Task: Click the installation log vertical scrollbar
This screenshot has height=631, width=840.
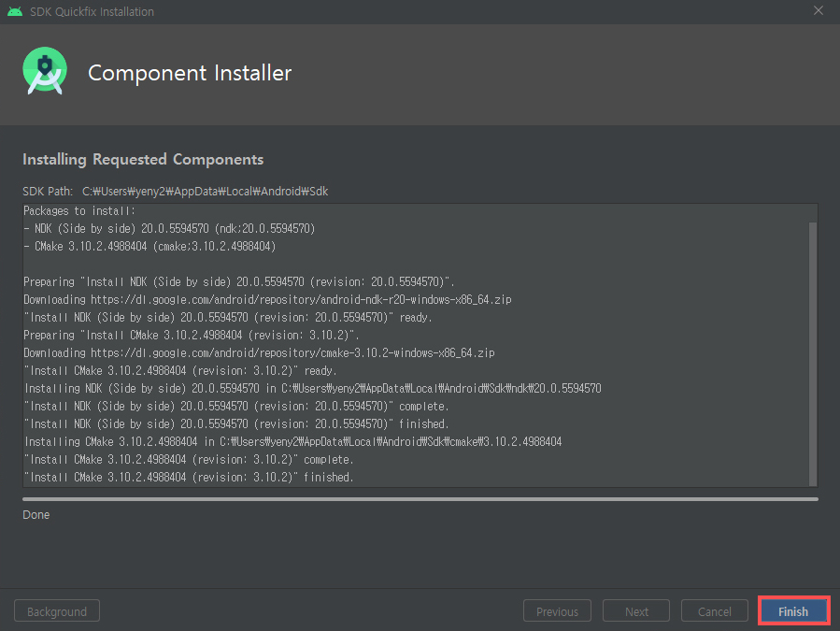Action: 813,354
